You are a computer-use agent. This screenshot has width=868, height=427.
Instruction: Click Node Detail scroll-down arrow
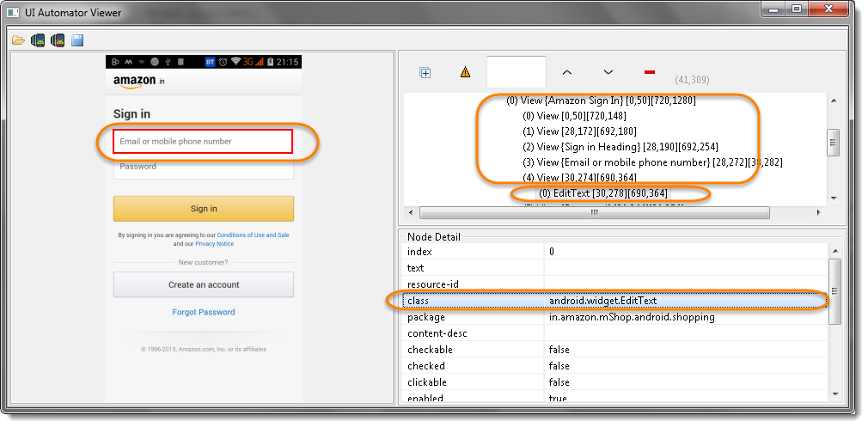[834, 393]
